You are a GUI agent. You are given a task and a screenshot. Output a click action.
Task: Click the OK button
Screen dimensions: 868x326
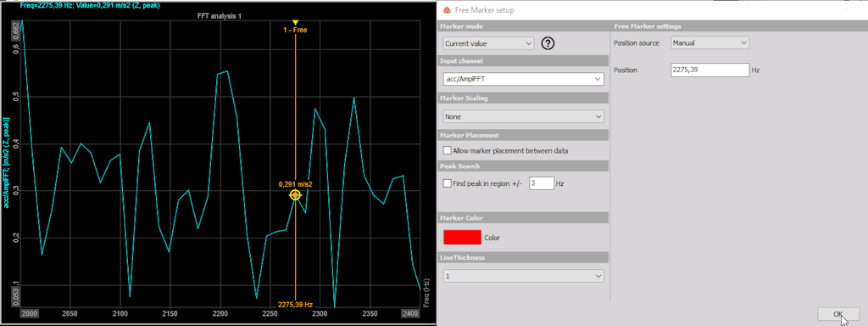(838, 314)
